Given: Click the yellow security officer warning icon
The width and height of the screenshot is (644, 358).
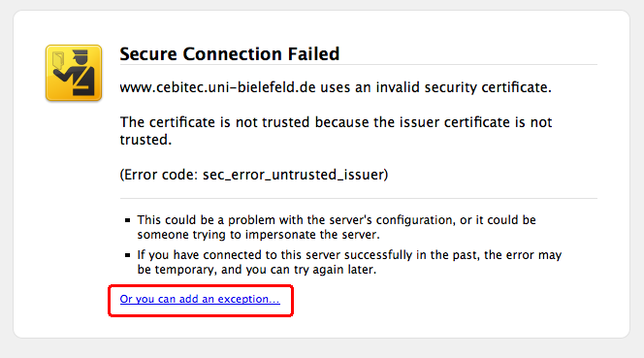Looking at the screenshot, I should [74, 73].
